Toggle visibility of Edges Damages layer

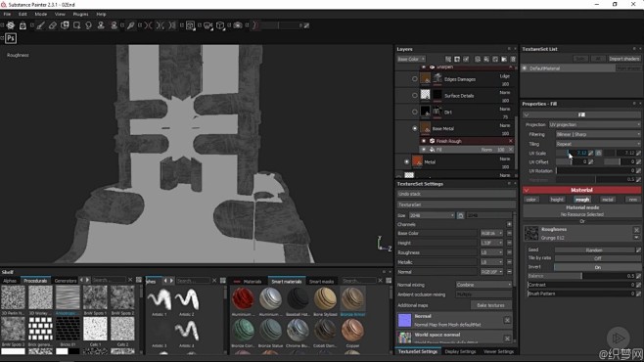click(414, 79)
